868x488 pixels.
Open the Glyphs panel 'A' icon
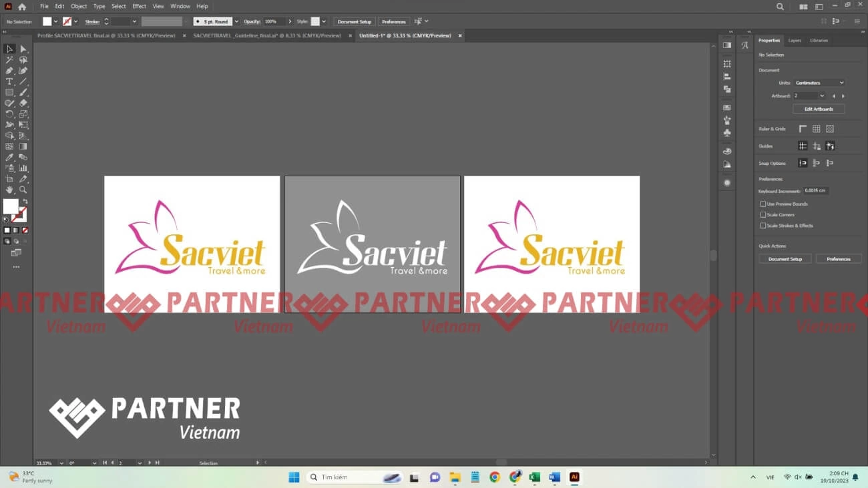pos(745,45)
